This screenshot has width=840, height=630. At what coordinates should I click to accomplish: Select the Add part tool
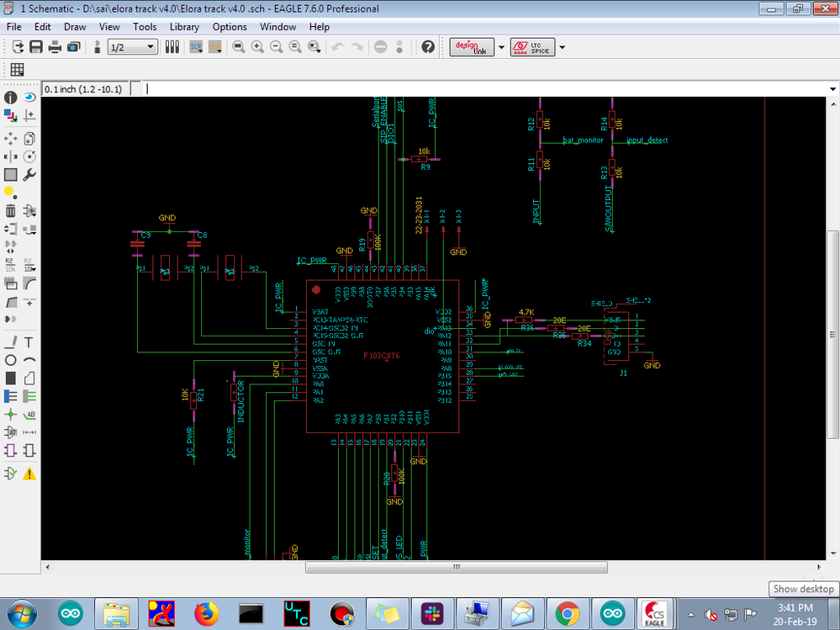tap(29, 210)
